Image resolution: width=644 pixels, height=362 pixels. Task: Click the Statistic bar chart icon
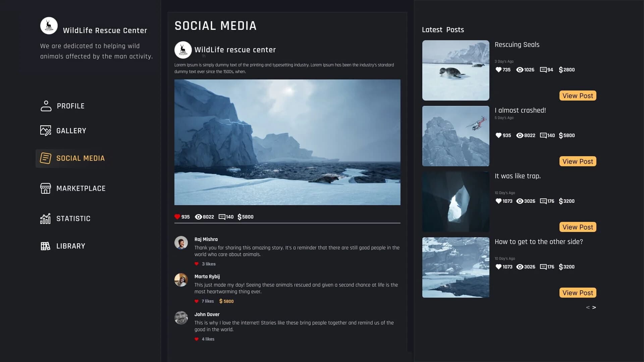pos(45,219)
